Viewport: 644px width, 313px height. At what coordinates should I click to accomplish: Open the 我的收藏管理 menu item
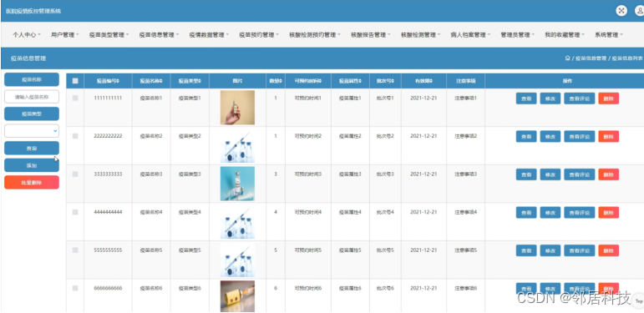565,35
